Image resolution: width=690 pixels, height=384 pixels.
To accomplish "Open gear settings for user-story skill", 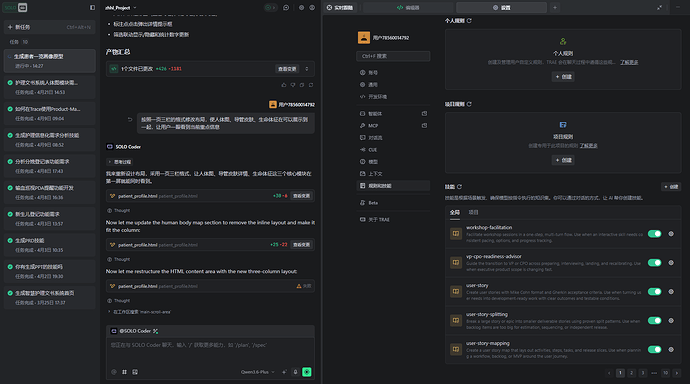I will point(671,292).
